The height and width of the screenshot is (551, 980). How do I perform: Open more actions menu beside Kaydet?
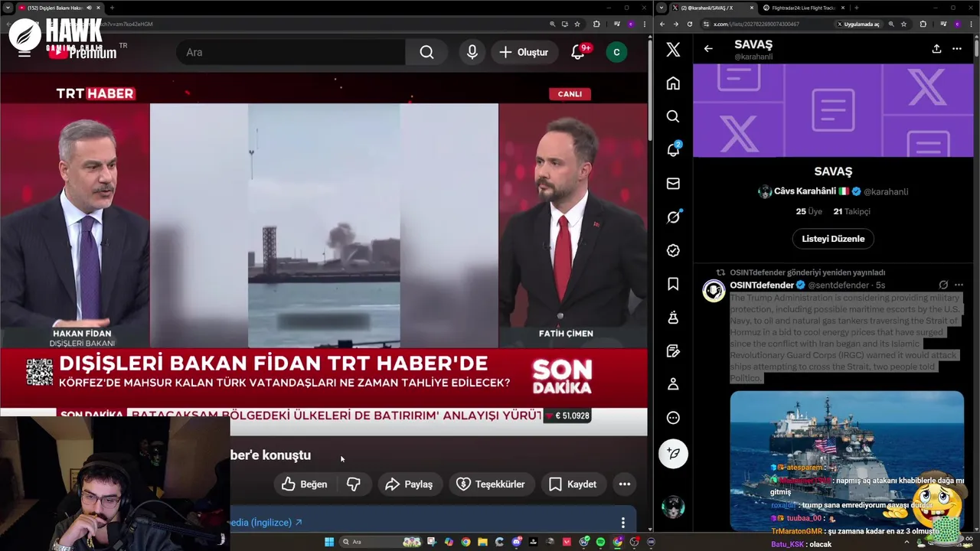(625, 484)
